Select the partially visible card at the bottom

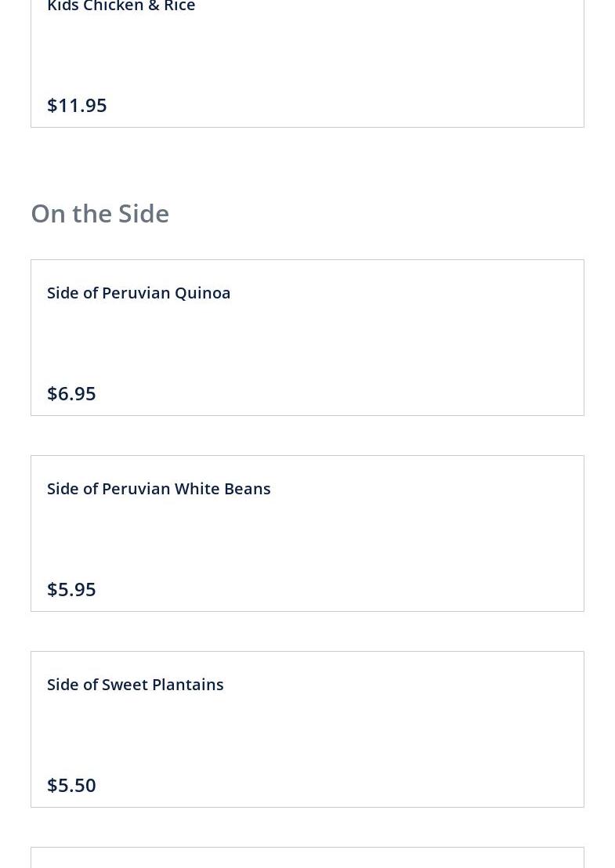(x=307, y=858)
